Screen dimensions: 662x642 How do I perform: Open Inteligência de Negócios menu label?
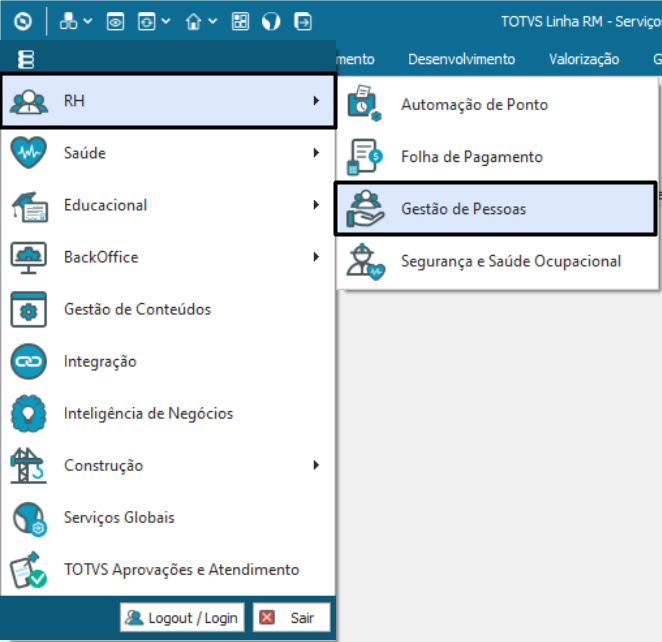[148, 414]
